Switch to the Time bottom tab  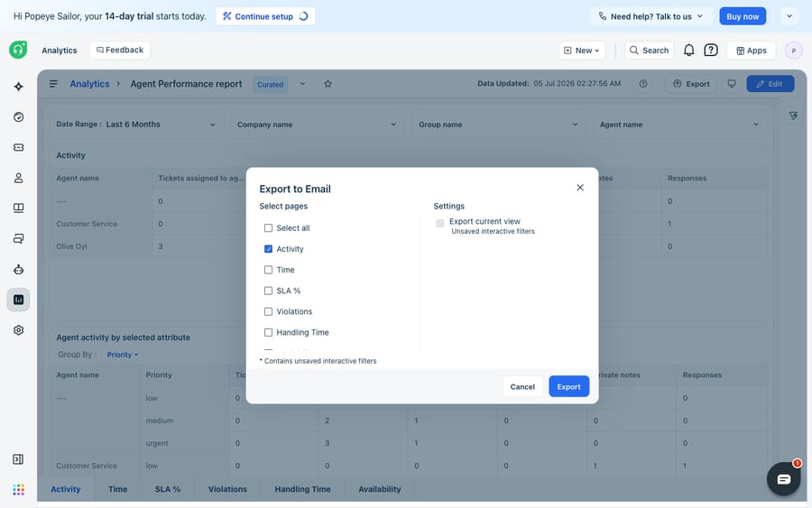[118, 489]
